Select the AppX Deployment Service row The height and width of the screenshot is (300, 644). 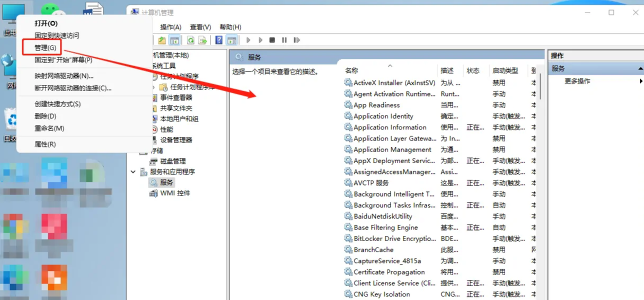(440, 161)
